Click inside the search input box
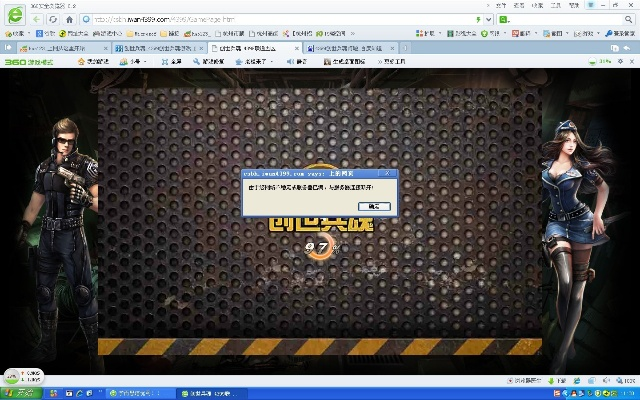Image resolution: width=640 pixels, height=400 pixels. [x=567, y=19]
